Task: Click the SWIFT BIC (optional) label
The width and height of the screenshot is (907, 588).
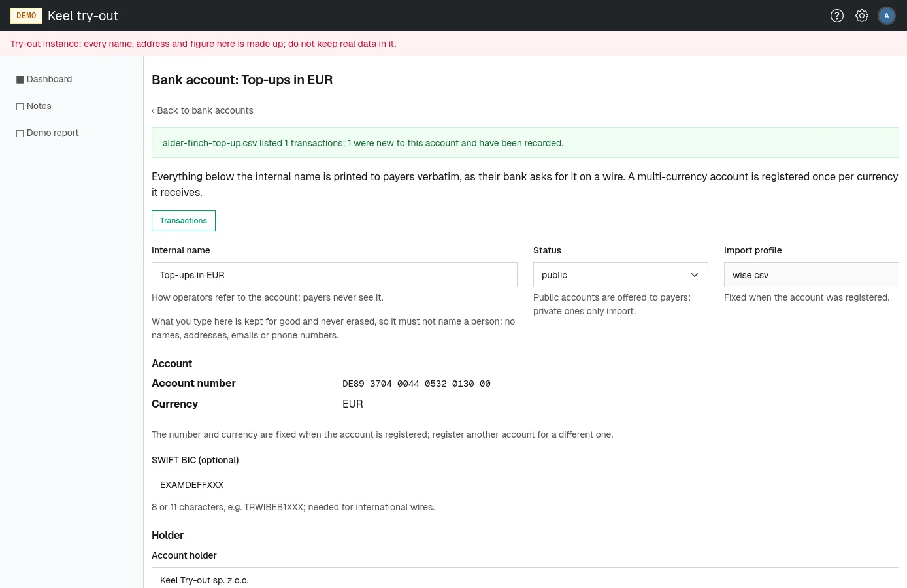Action: pyautogui.click(x=195, y=460)
